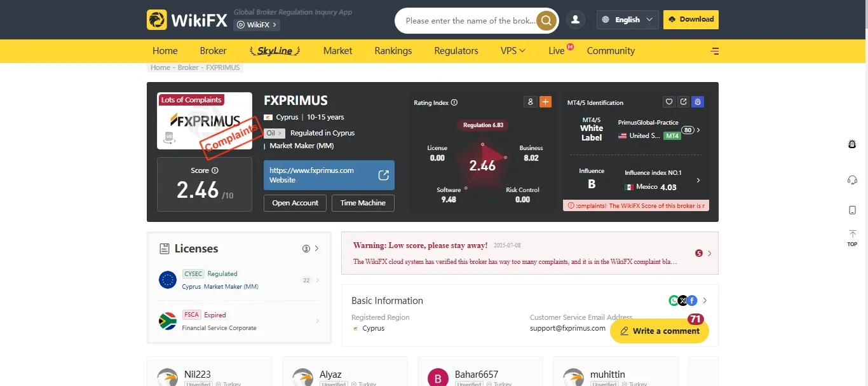Click the red complaints alert banner

click(x=636, y=205)
